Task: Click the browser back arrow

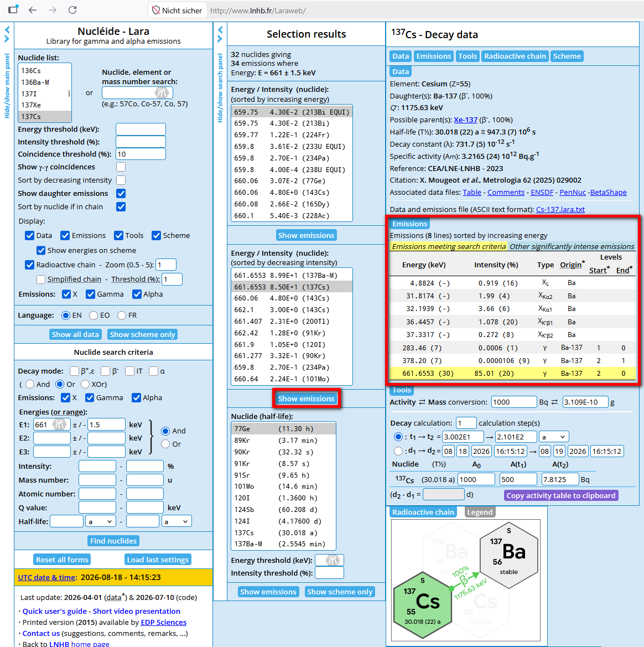Action: 33,10
